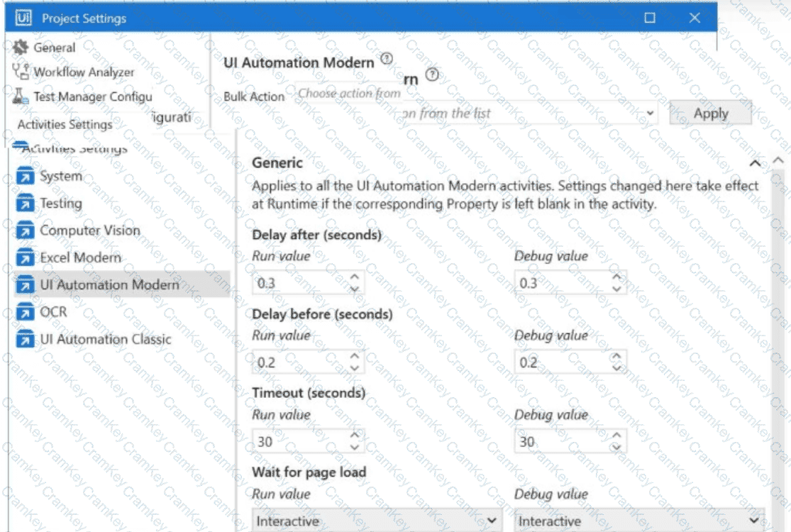Select System activities settings
The height and width of the screenshot is (532, 791).
point(61,176)
